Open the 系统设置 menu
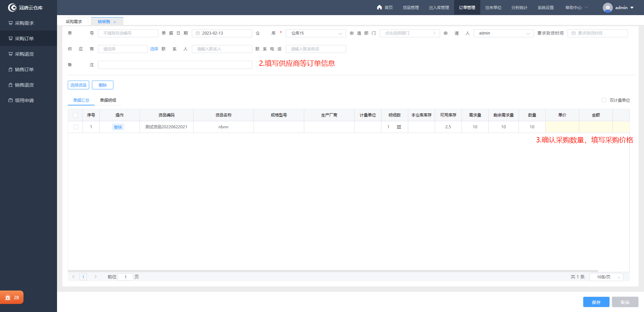Screen dimensions: 644x312 (x=546, y=7)
